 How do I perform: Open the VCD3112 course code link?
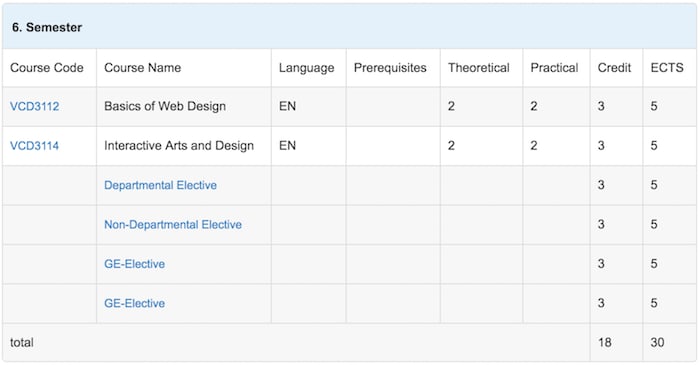pos(34,106)
